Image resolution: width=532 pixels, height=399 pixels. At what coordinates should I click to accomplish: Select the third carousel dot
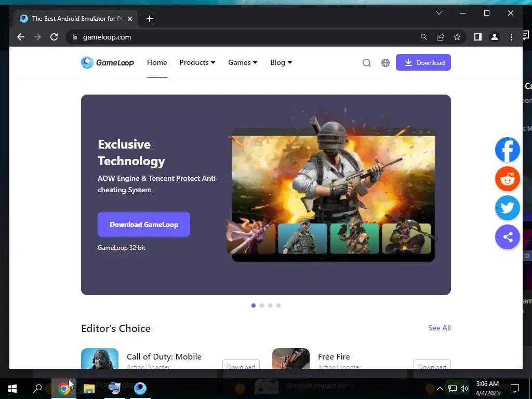270,305
